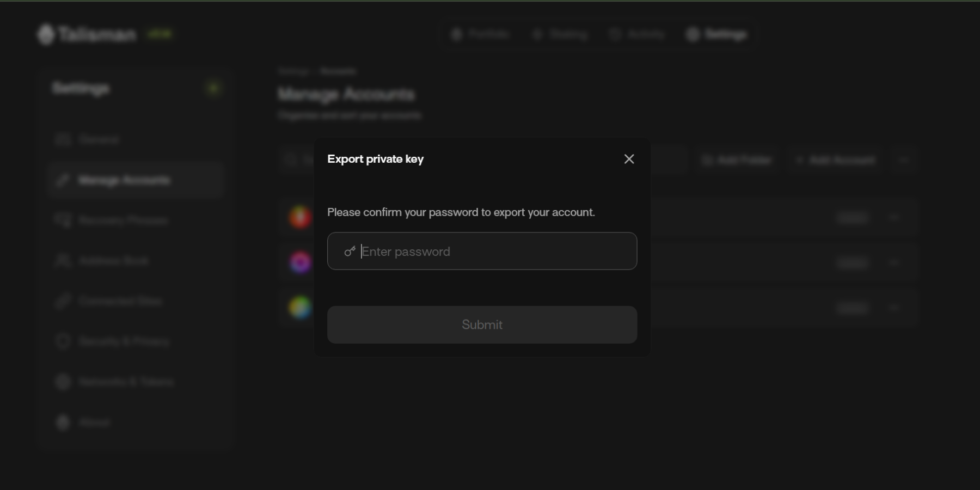
Task: Open General settings from the sidebar
Action: [x=98, y=140]
